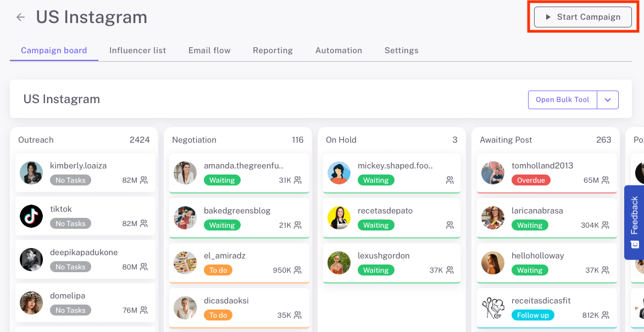
Task: Click the Awaiting Post column header
Action: pos(506,139)
